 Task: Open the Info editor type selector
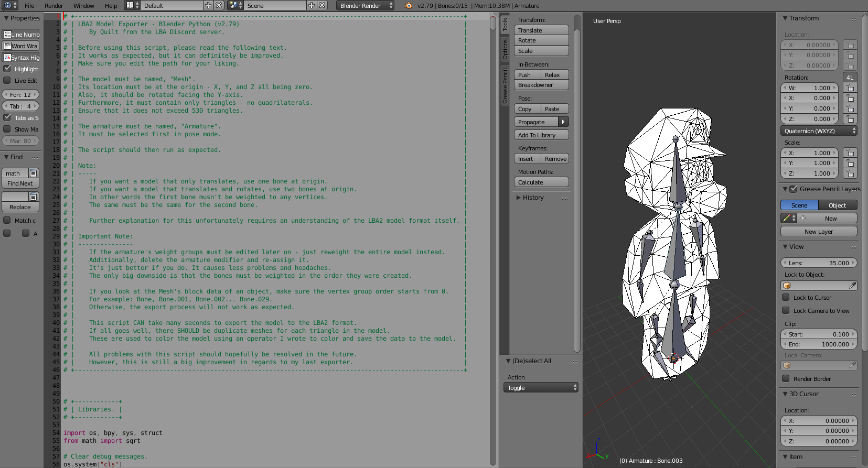[10, 5]
